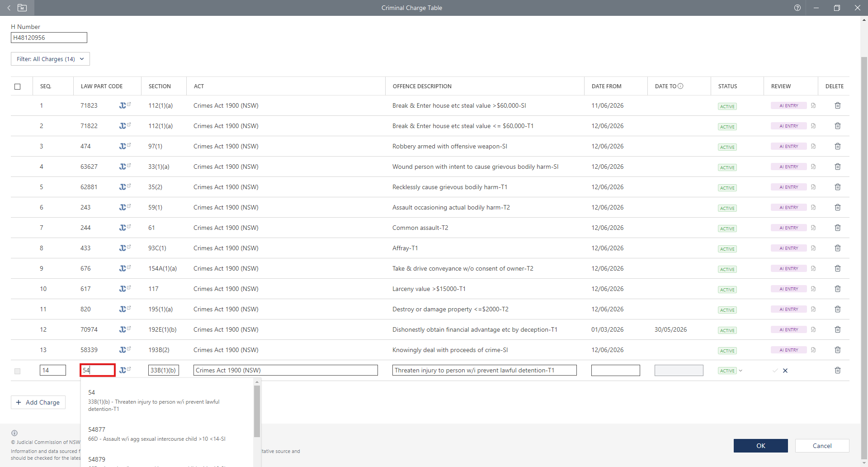Viewport: 868px width, 467px height.
Task: Click the Date To field on row 14
Action: [x=679, y=370]
